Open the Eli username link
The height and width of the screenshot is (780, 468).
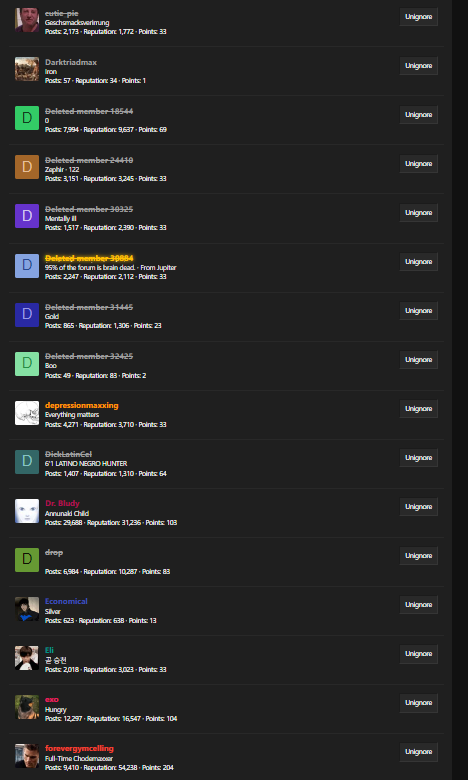(x=49, y=650)
